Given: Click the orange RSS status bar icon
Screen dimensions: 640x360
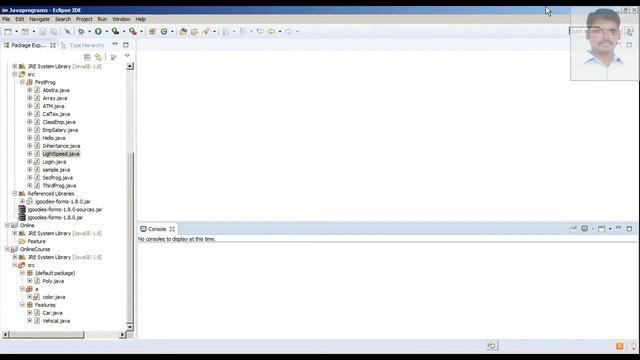Looking at the screenshot, I should 620,347.
